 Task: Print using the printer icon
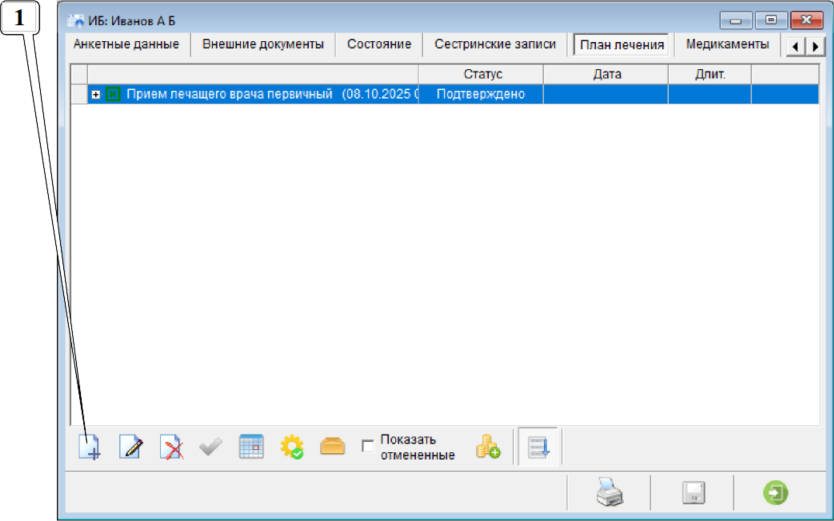609,493
